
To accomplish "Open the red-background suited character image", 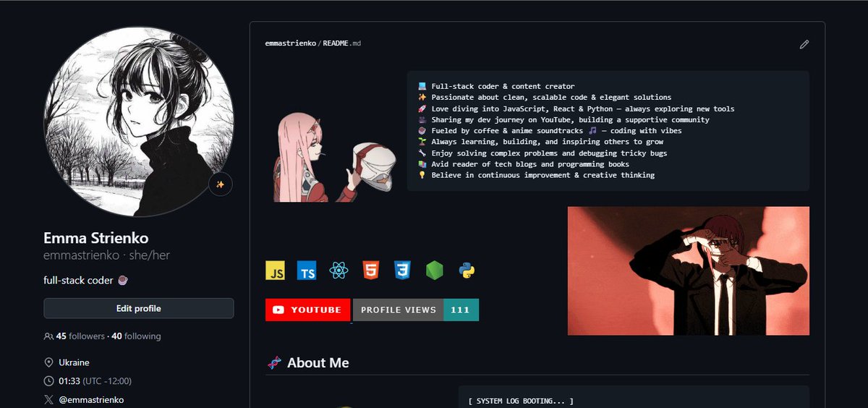I will 689,271.
